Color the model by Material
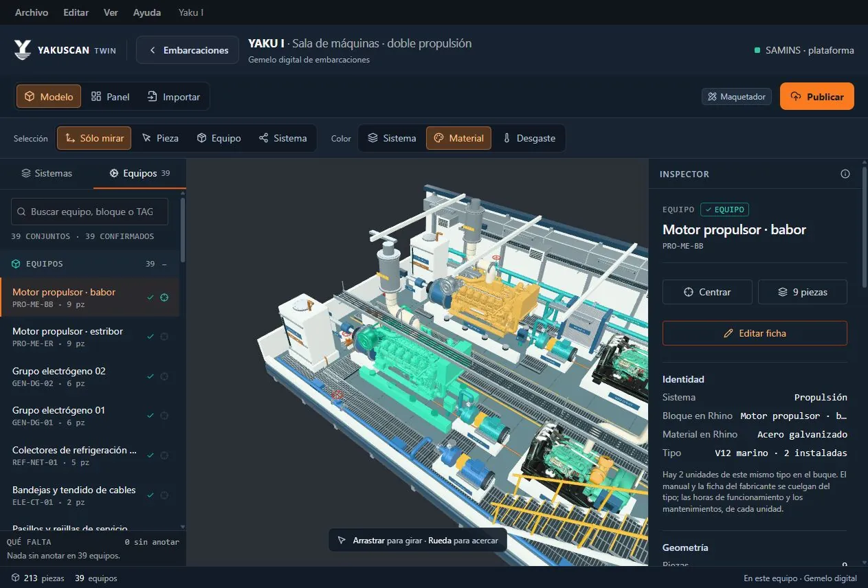The image size is (868, 588). [x=459, y=138]
